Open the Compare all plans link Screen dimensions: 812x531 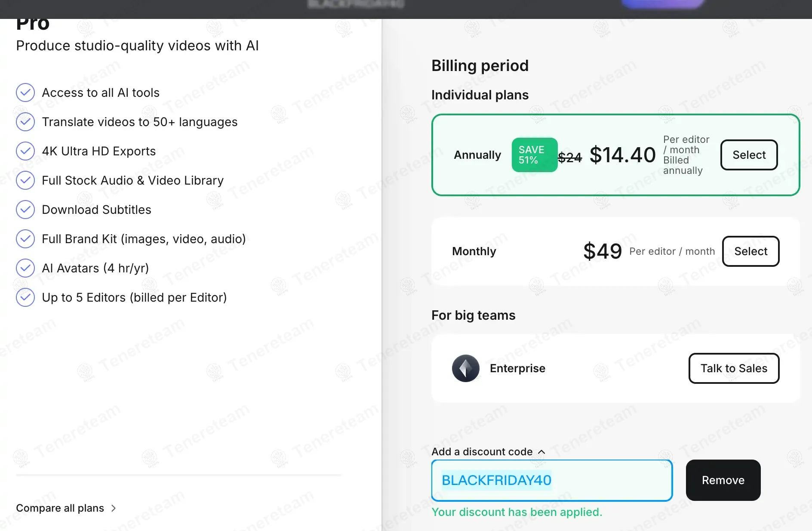point(60,508)
